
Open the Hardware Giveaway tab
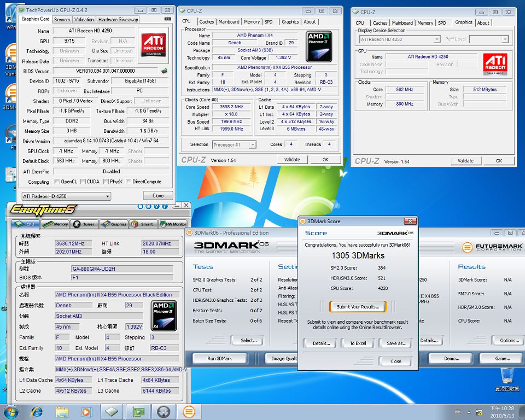click(x=118, y=20)
